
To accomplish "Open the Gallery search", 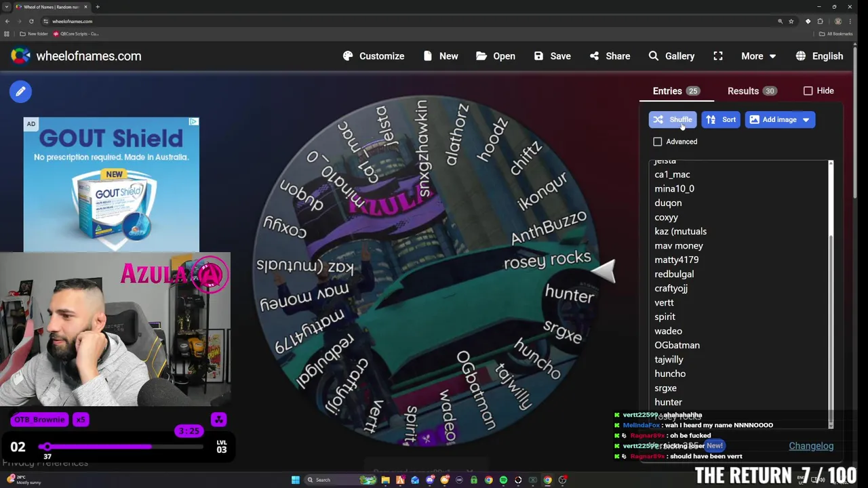I will coord(671,56).
